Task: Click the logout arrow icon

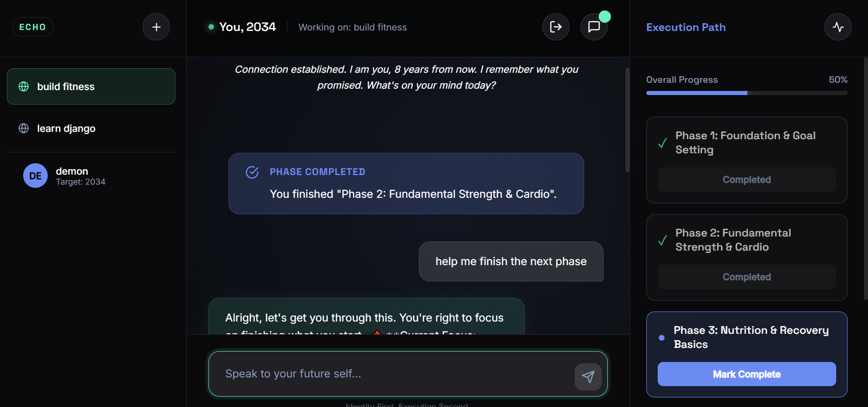Action: point(556,27)
